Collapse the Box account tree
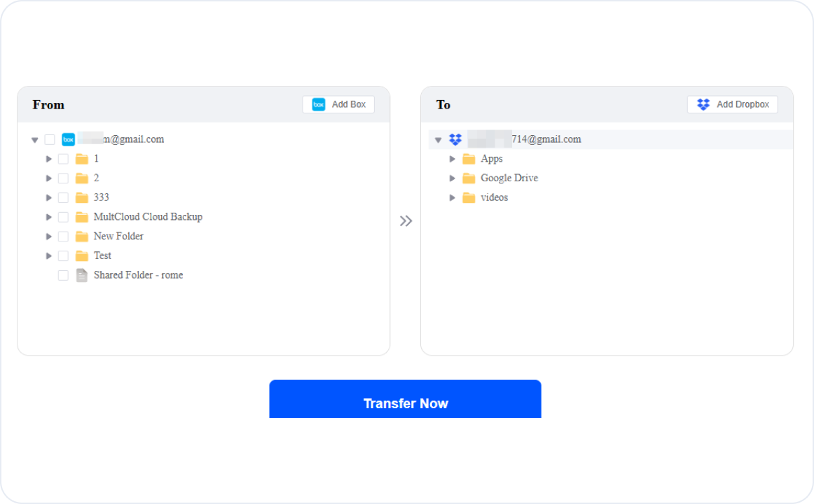 [x=35, y=140]
